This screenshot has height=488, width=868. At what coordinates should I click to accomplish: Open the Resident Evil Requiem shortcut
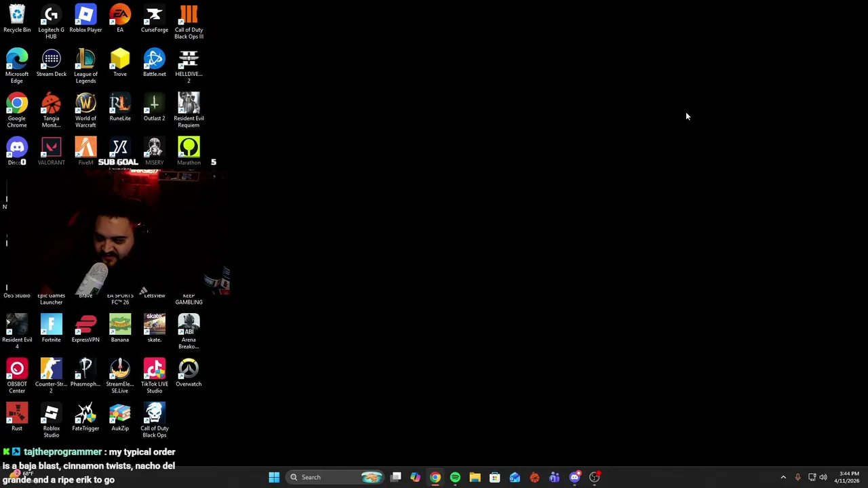click(189, 110)
